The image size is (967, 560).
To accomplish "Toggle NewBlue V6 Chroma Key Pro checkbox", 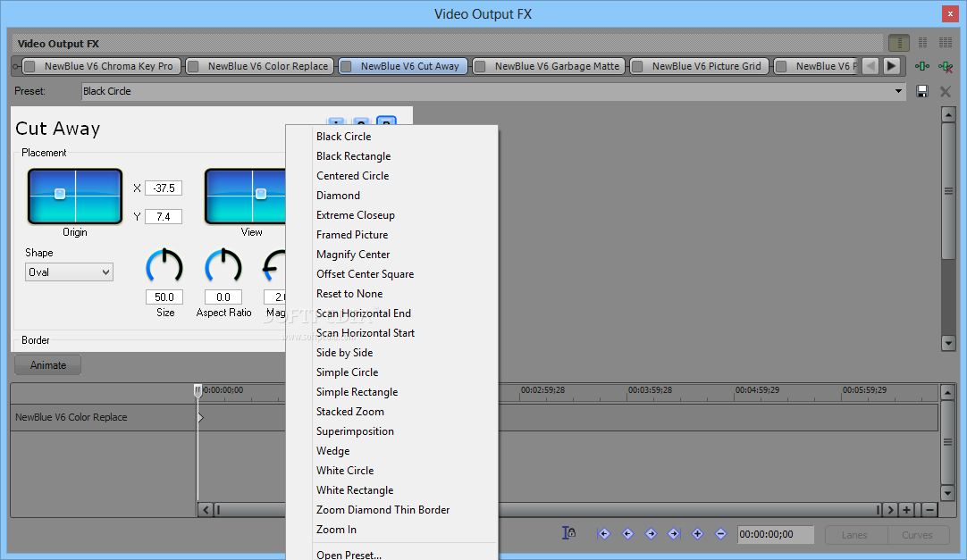I will point(29,66).
